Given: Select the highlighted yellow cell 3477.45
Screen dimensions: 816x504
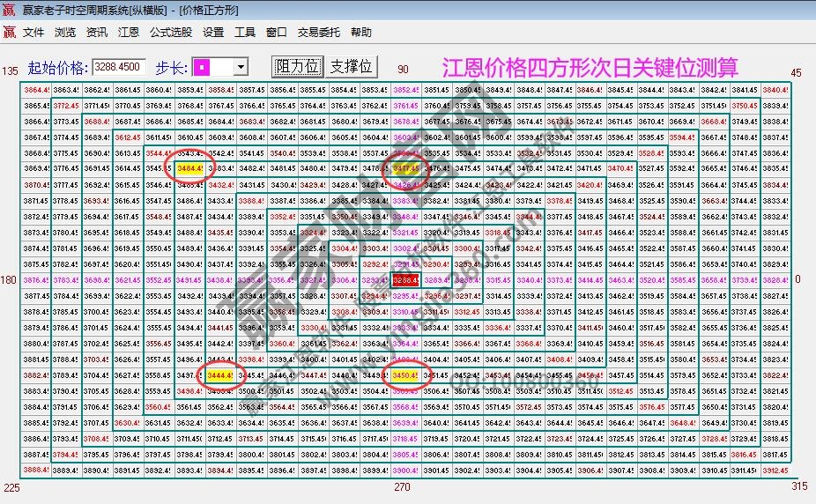Looking at the screenshot, I should click(406, 168).
